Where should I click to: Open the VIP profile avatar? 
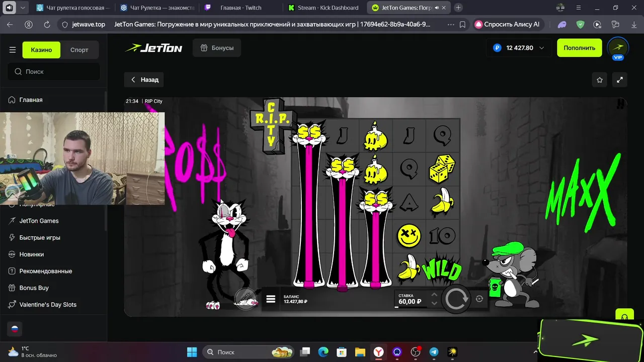(618, 48)
